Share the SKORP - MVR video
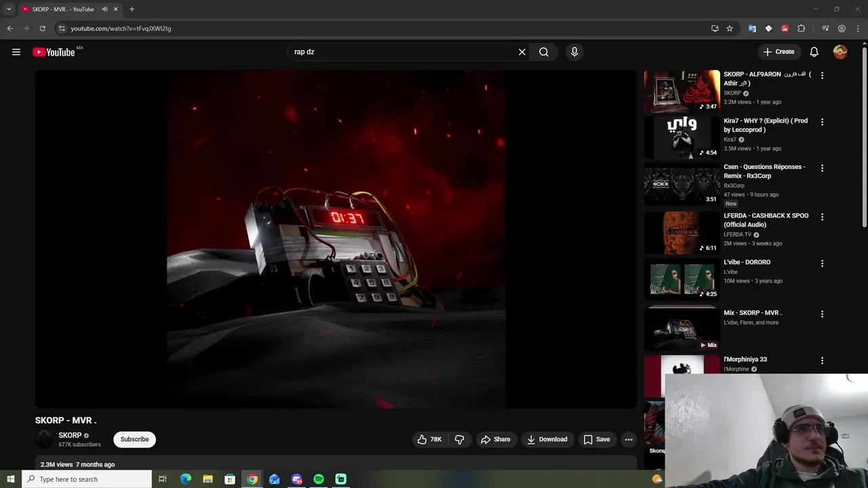This screenshot has height=488, width=868. (x=496, y=439)
